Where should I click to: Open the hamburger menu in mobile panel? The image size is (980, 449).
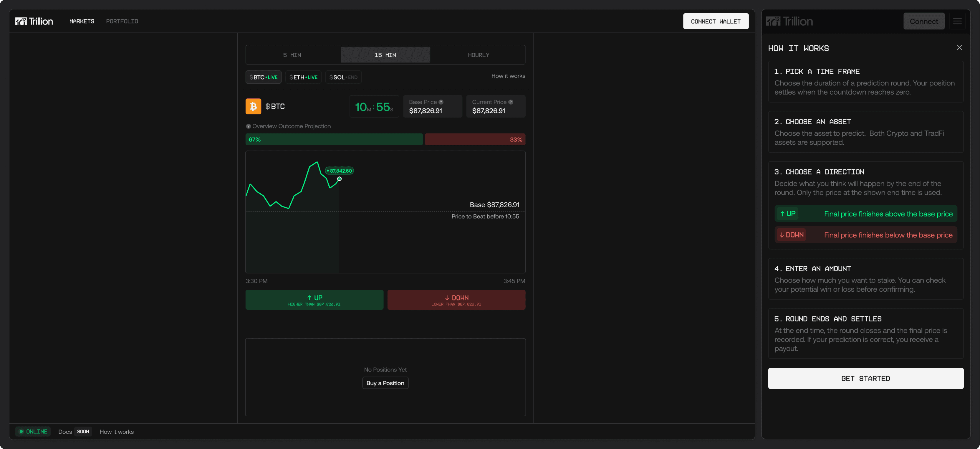click(957, 21)
